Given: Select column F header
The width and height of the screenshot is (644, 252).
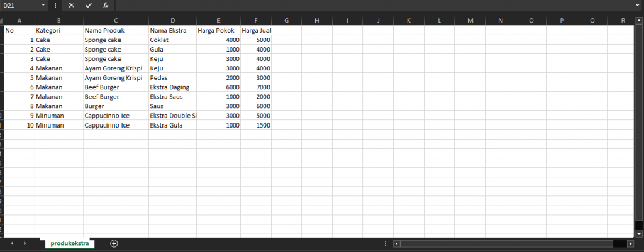Looking at the screenshot, I should click(255, 20).
